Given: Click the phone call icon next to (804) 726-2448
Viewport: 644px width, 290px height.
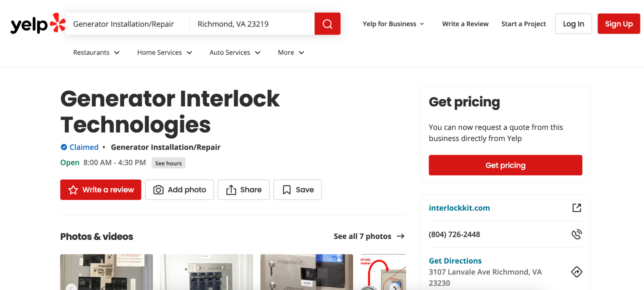Looking at the screenshot, I should pyautogui.click(x=577, y=234).
